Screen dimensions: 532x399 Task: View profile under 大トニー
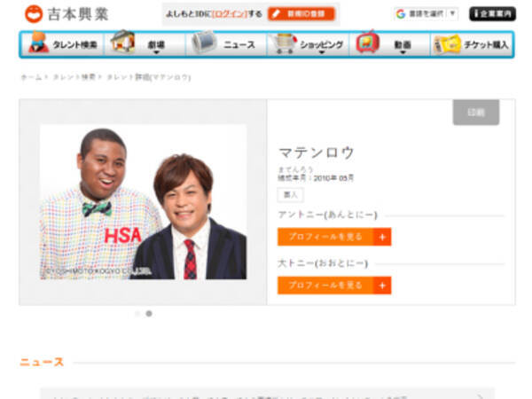[334, 286]
